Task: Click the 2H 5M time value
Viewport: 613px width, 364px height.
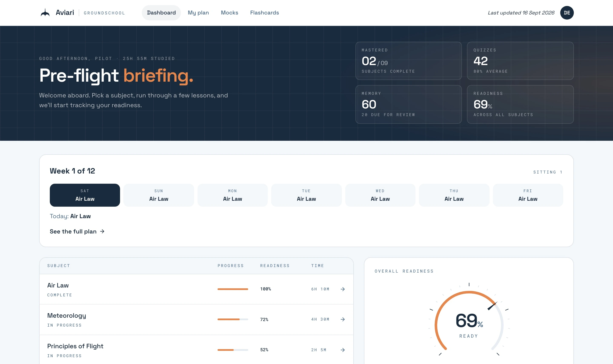Action: [x=319, y=350]
